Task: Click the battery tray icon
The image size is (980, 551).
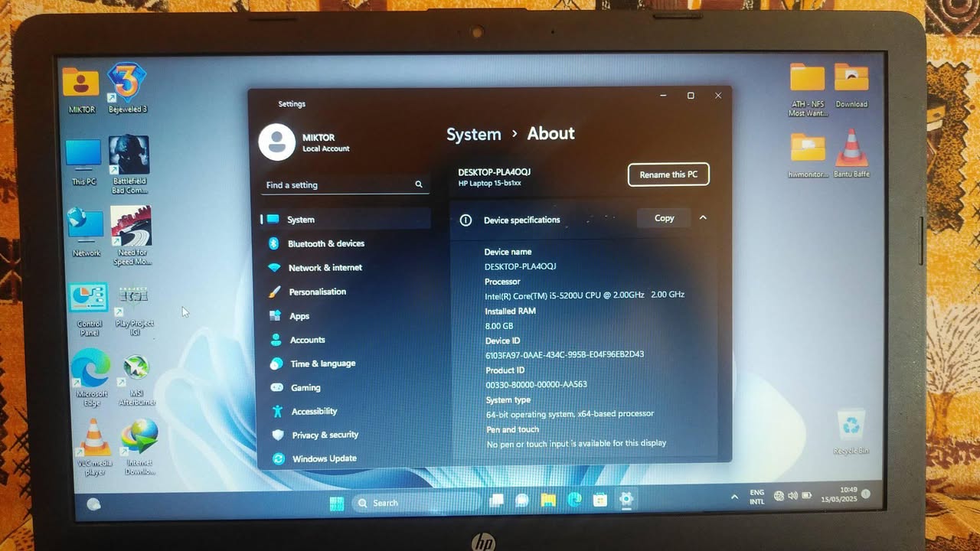Action: click(805, 496)
